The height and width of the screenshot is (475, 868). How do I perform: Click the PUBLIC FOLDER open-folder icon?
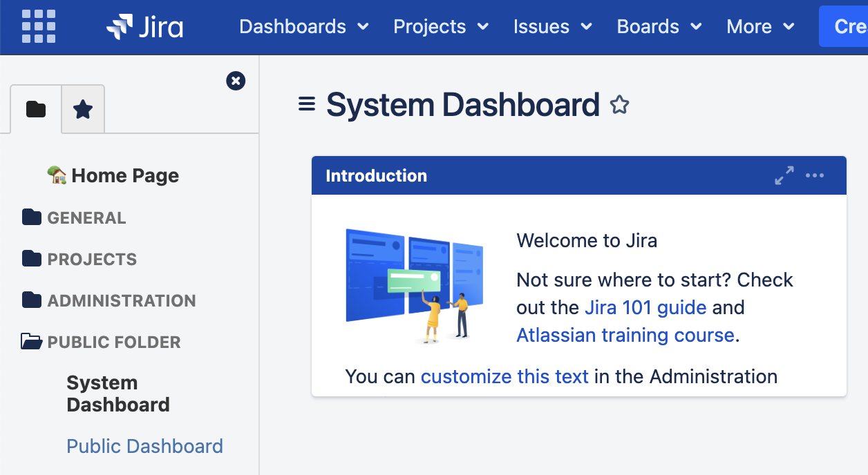coord(31,341)
